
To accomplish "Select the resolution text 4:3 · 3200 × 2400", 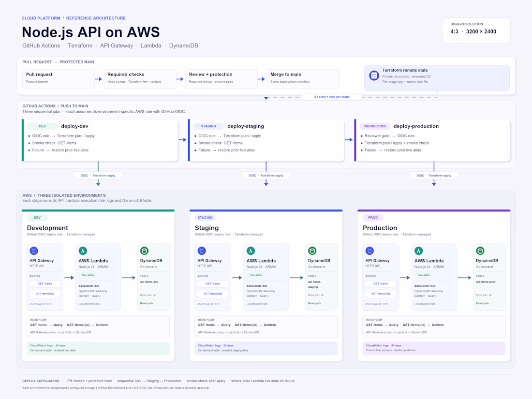I will point(473,31).
